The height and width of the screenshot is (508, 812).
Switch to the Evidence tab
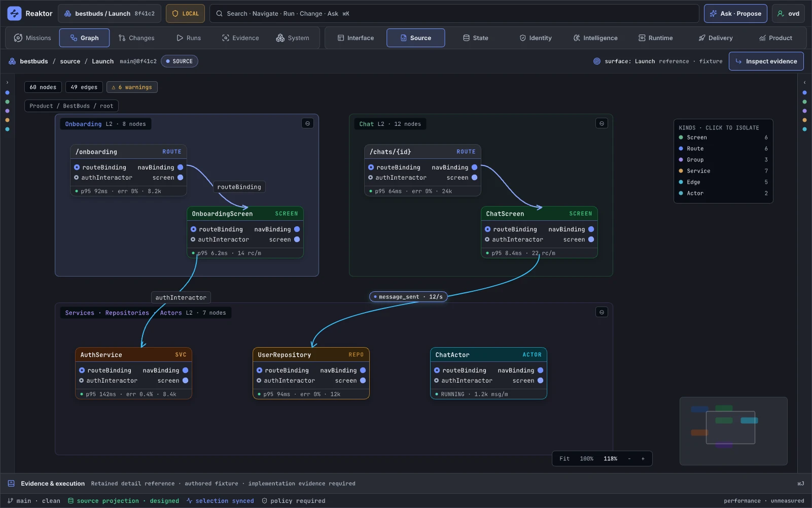(240, 38)
